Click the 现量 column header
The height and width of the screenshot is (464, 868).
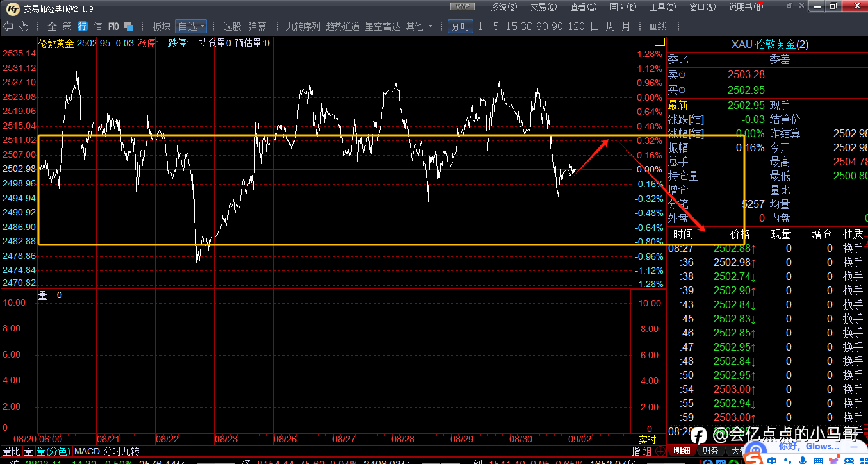pos(781,235)
